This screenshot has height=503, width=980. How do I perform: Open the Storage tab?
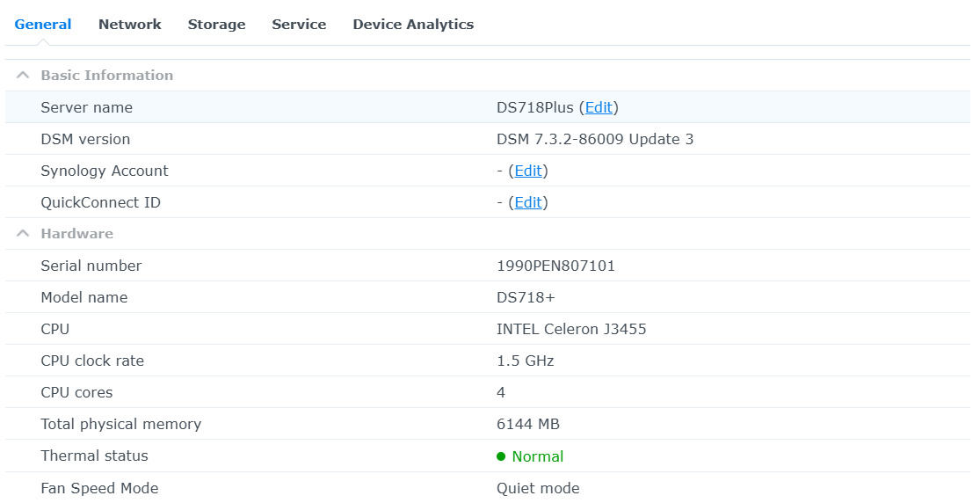(x=216, y=25)
